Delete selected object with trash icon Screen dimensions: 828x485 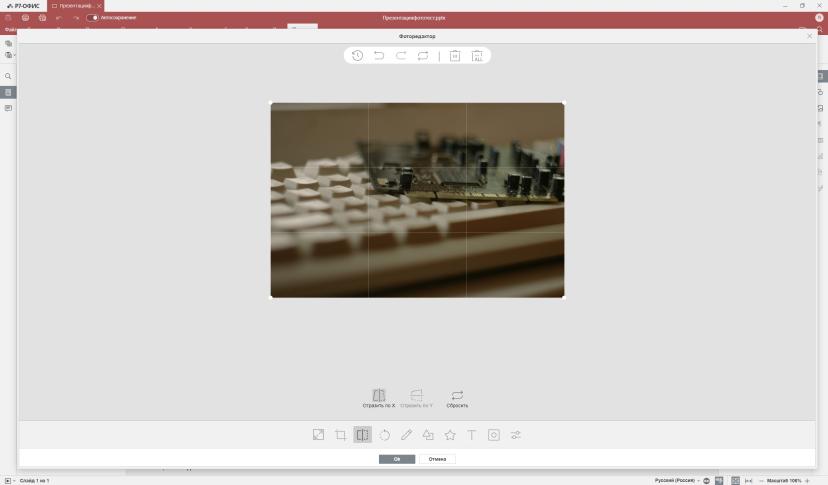click(455, 55)
